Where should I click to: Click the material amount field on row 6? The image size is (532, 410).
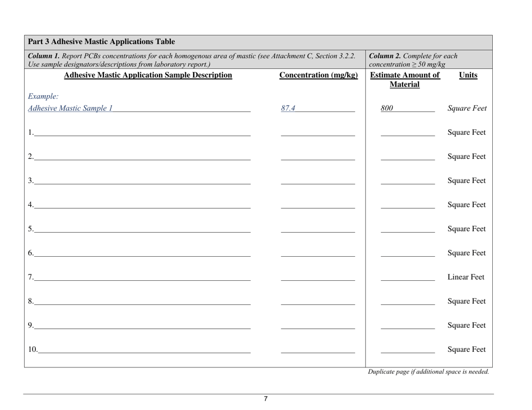[407, 256]
